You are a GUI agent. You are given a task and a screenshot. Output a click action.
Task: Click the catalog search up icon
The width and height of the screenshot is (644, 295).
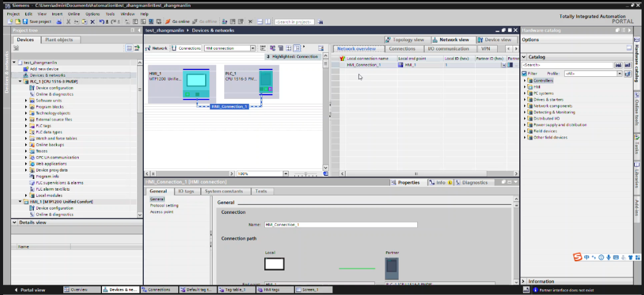627,65
